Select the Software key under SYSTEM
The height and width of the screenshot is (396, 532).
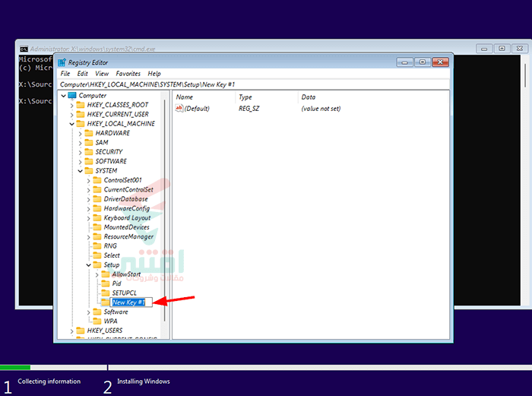116,312
